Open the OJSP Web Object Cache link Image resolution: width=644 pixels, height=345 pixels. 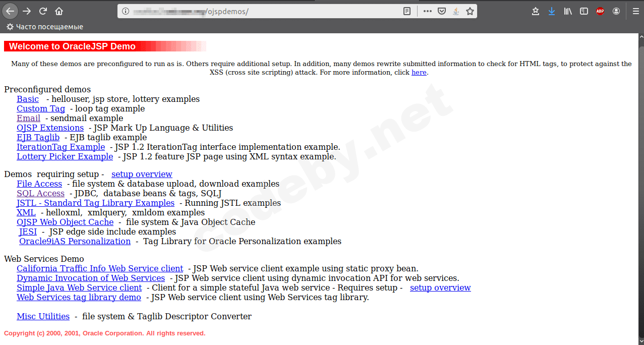[x=65, y=222]
